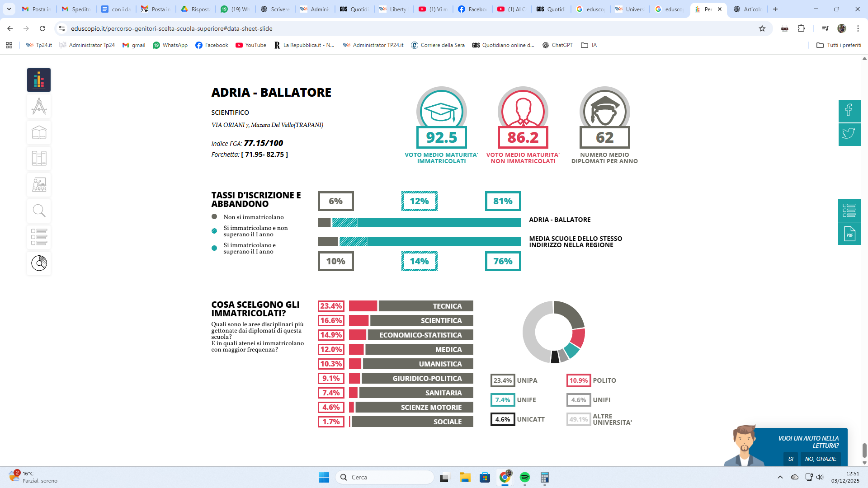Select the open book sidebar icon

pos(39,133)
